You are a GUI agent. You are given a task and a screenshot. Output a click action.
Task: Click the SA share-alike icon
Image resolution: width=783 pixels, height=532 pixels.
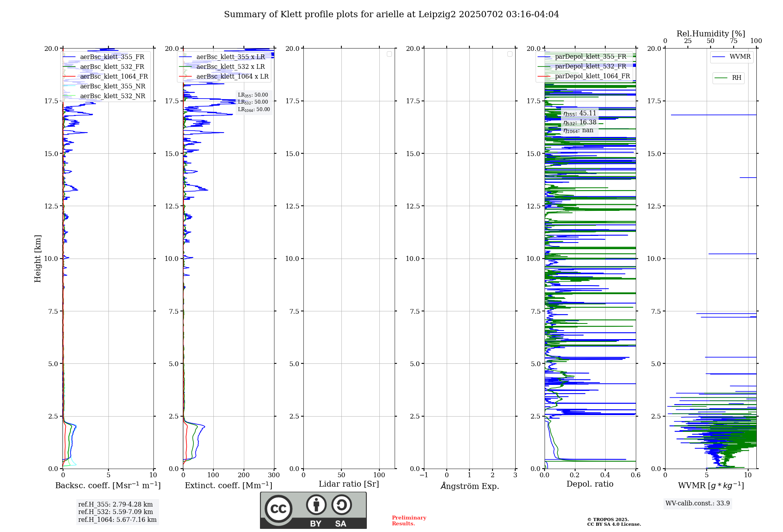tap(341, 505)
